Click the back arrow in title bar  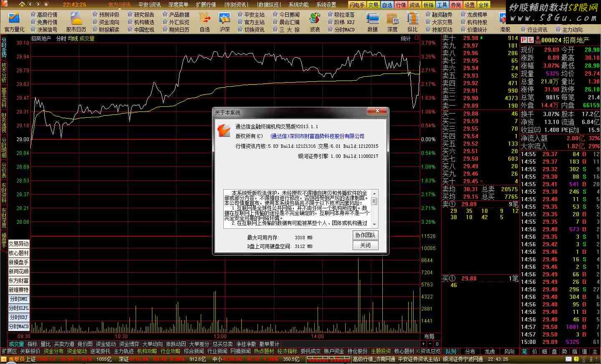tap(30, 5)
